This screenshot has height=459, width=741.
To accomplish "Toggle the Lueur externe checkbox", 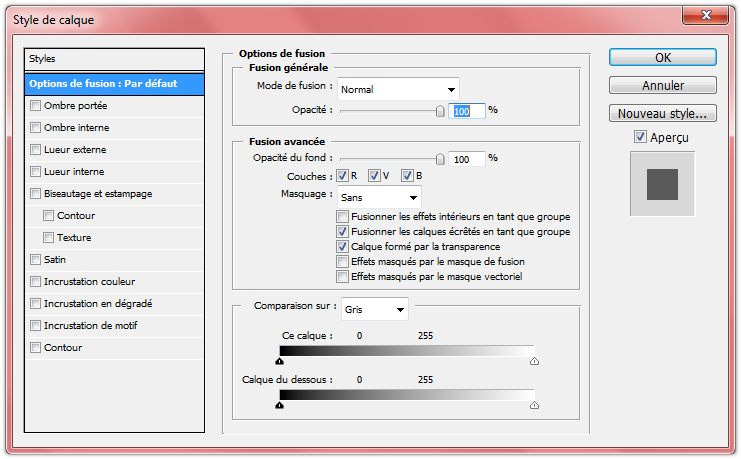I will coord(36,150).
